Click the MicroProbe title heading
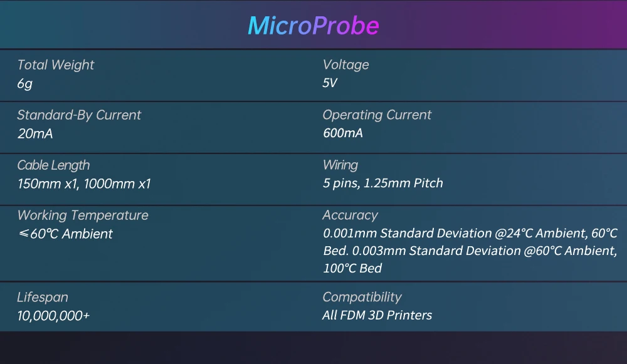Viewport: 627px width, 364px height. pyautogui.click(x=313, y=26)
